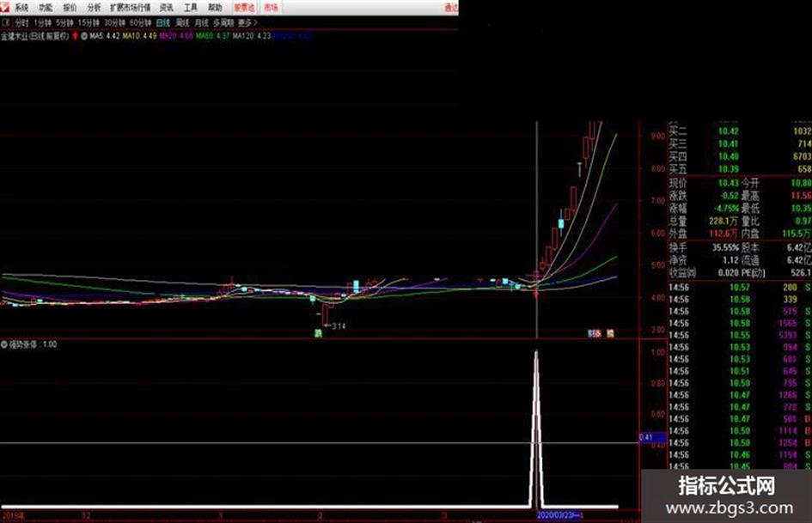Select the 周线 period tab
The width and height of the screenshot is (812, 523).
point(182,23)
